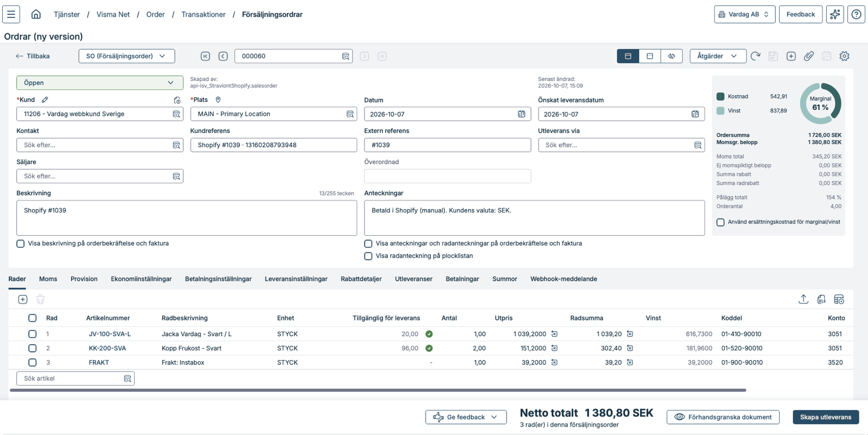
Task: Open the AI assistant sparkle icon
Action: [835, 14]
